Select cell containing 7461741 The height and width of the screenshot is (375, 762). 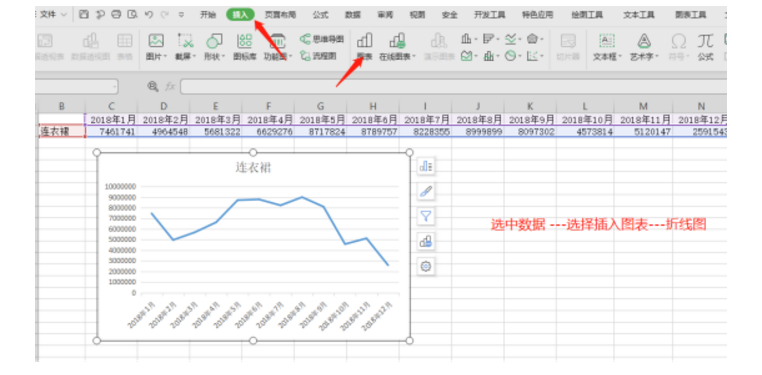coord(111,131)
